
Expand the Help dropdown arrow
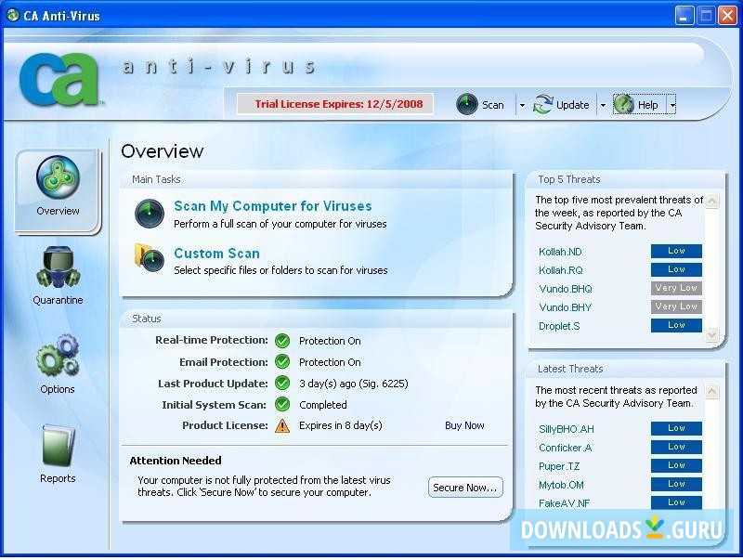pyautogui.click(x=671, y=105)
